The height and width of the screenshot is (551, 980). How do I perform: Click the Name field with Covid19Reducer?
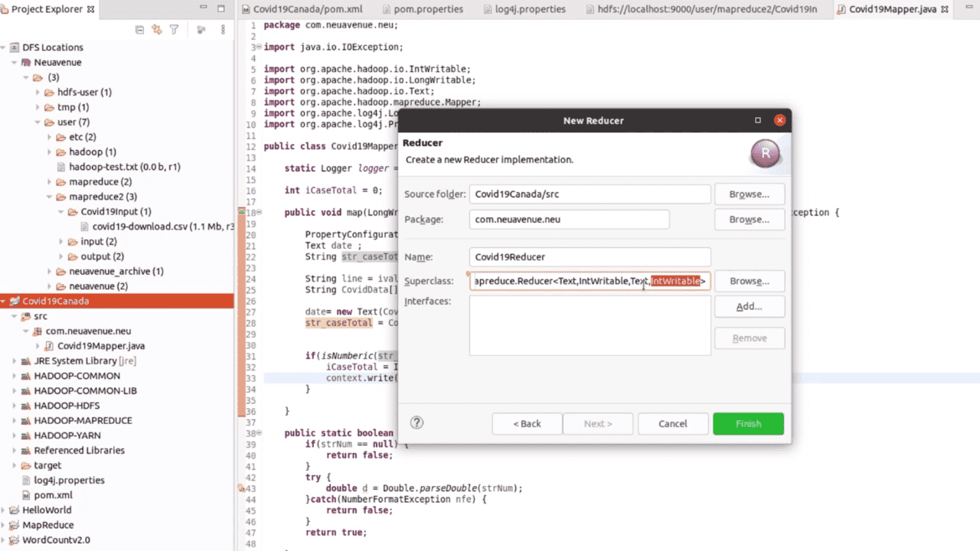(590, 257)
